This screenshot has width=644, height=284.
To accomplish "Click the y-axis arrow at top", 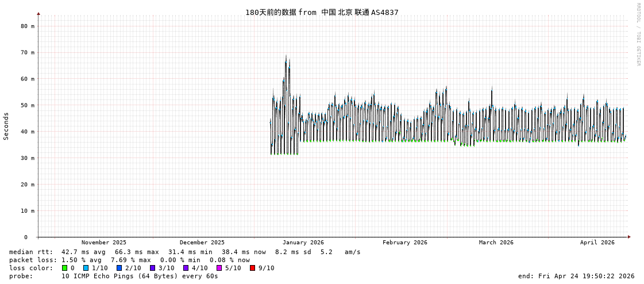I will coord(38,13).
